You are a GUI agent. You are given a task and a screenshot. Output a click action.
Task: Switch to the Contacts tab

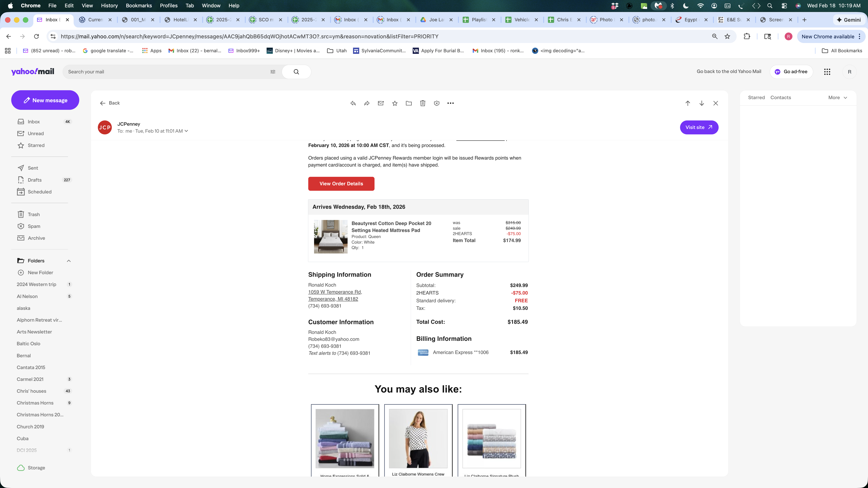point(780,98)
